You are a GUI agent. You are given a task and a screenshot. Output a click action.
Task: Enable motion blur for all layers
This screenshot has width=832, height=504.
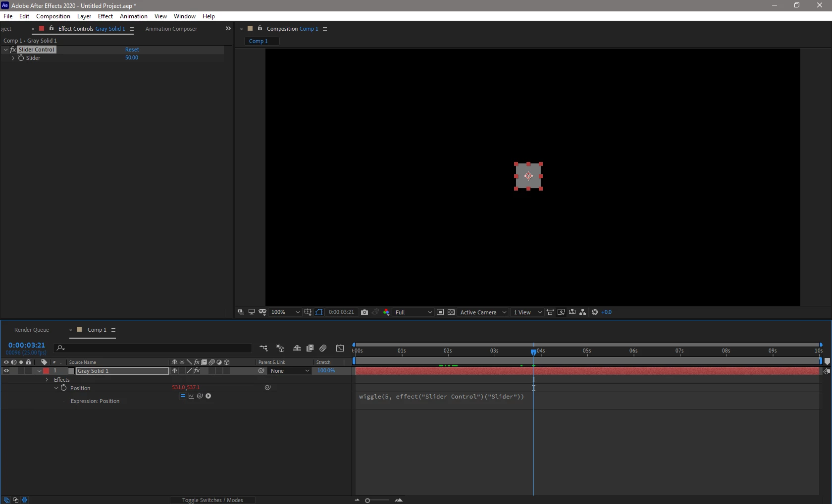pos(323,348)
